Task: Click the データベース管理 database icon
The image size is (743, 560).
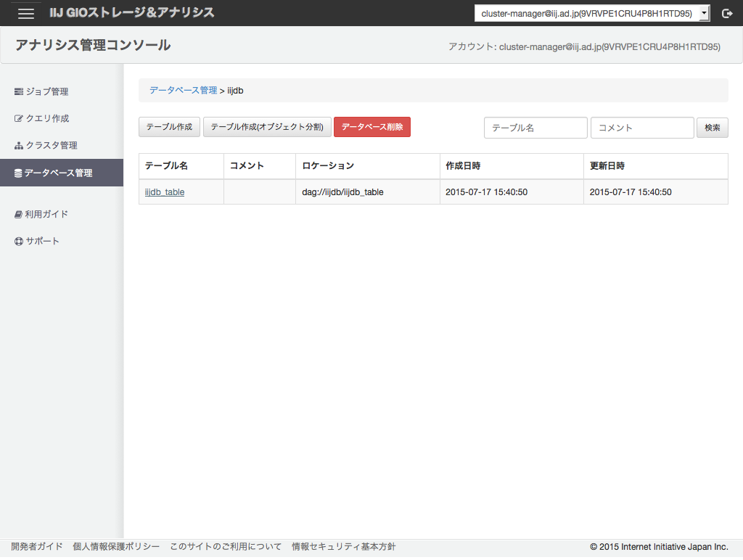Action: [x=18, y=173]
